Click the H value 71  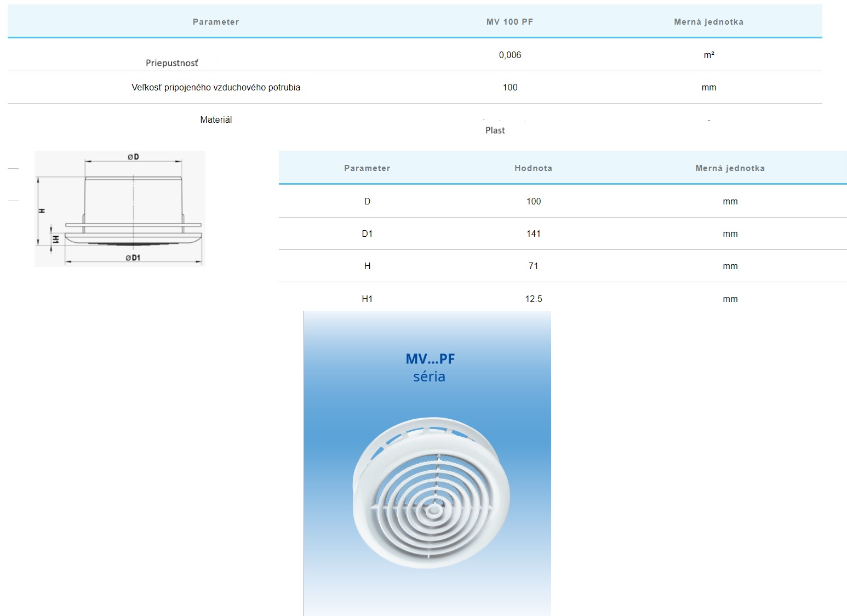[x=533, y=266]
